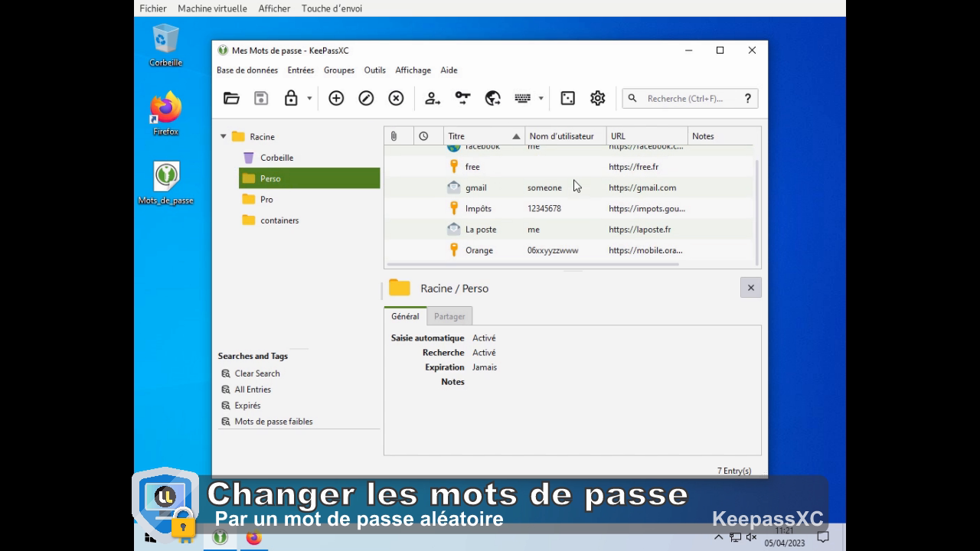
Task: Open Corbeille desktop icon
Action: (165, 45)
